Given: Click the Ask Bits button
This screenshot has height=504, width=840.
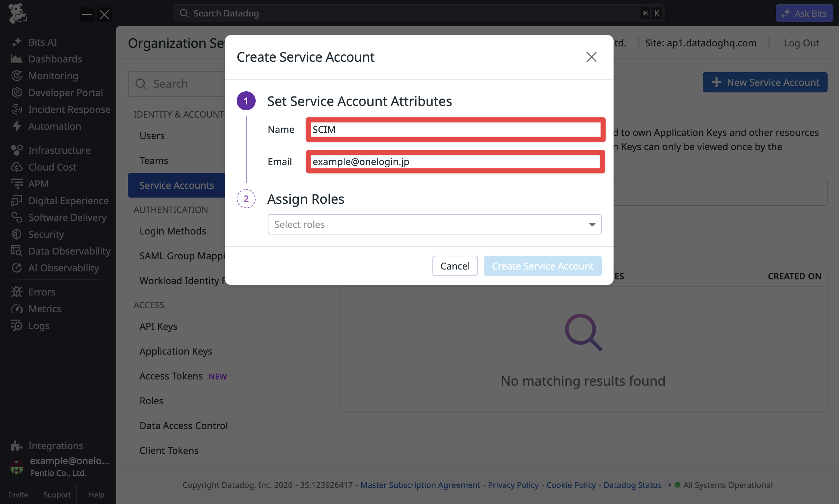Looking at the screenshot, I should (x=804, y=14).
